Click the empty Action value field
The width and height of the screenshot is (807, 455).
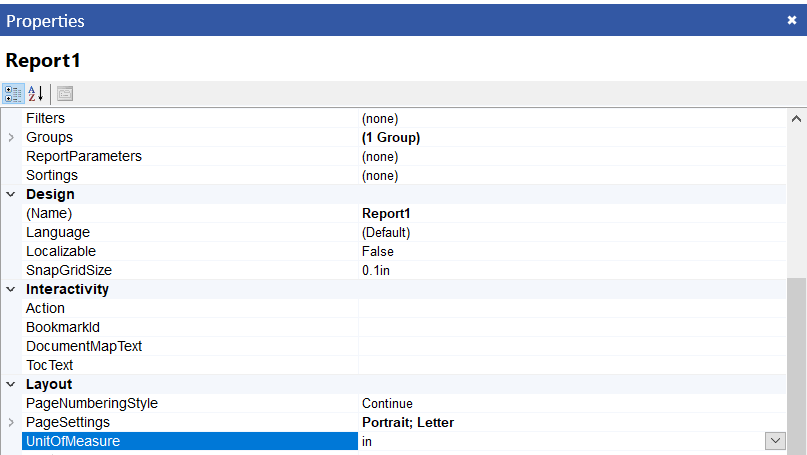point(572,308)
